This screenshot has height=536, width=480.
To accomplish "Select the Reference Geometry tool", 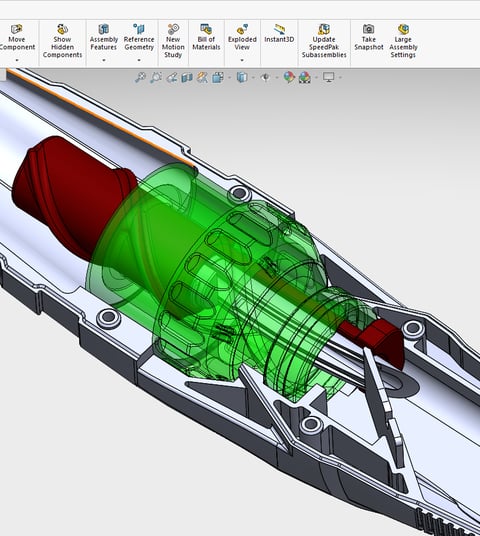I will tap(139, 38).
